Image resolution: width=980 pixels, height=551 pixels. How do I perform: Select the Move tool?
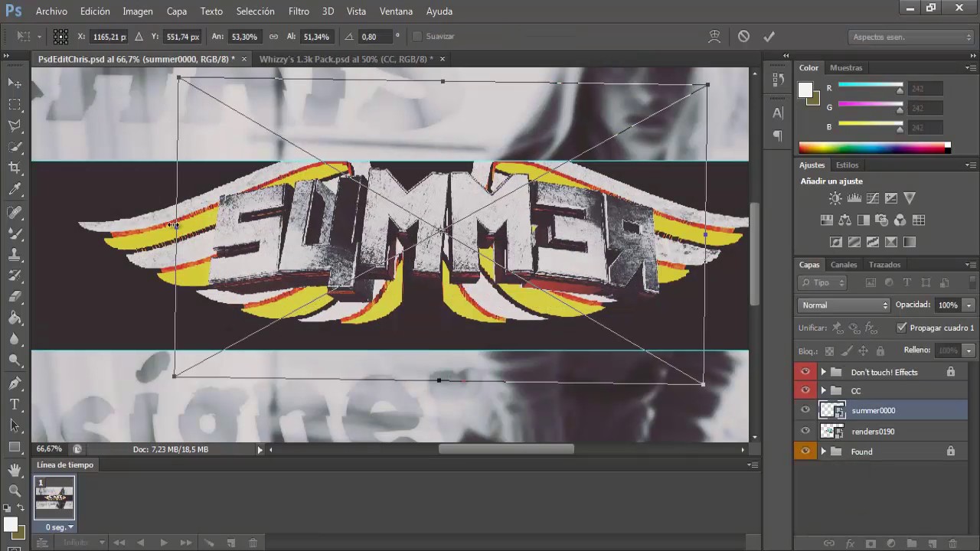[15, 83]
